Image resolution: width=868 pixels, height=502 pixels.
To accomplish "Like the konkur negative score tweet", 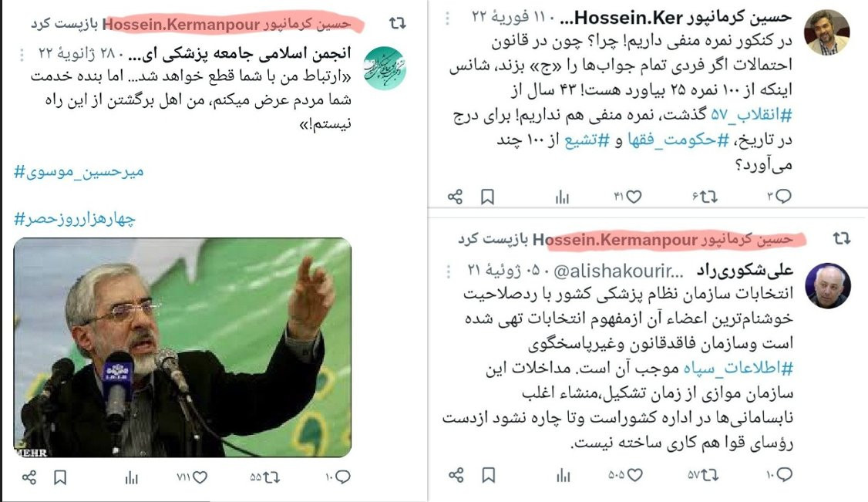I will [x=627, y=197].
